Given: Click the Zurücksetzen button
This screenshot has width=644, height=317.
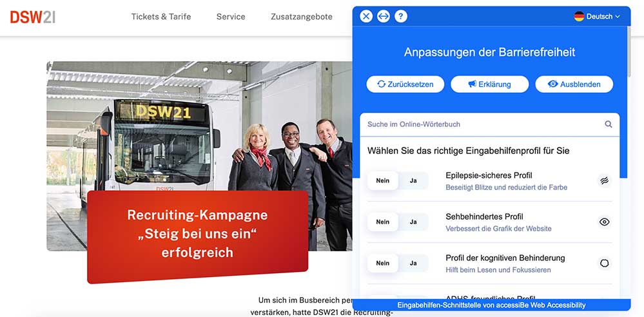Looking at the screenshot, I should click(x=405, y=84).
